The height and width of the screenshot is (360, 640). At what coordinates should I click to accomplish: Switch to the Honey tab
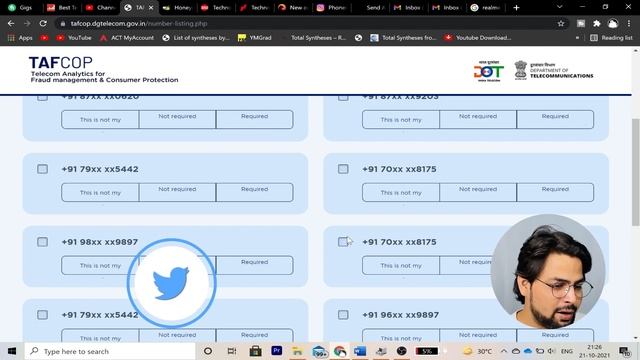[x=178, y=7]
